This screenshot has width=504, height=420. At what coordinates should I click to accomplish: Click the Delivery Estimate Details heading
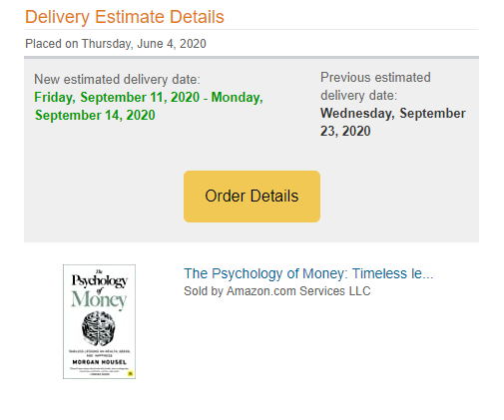(125, 17)
